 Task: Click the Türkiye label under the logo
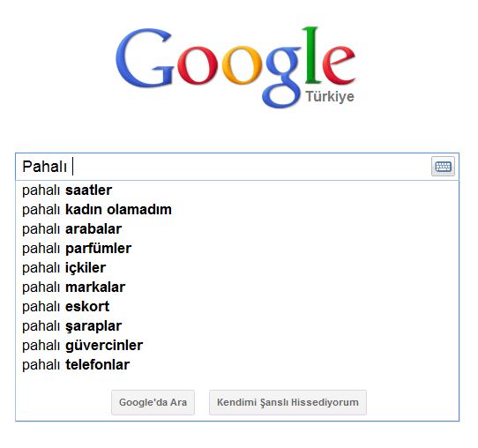coord(330,97)
